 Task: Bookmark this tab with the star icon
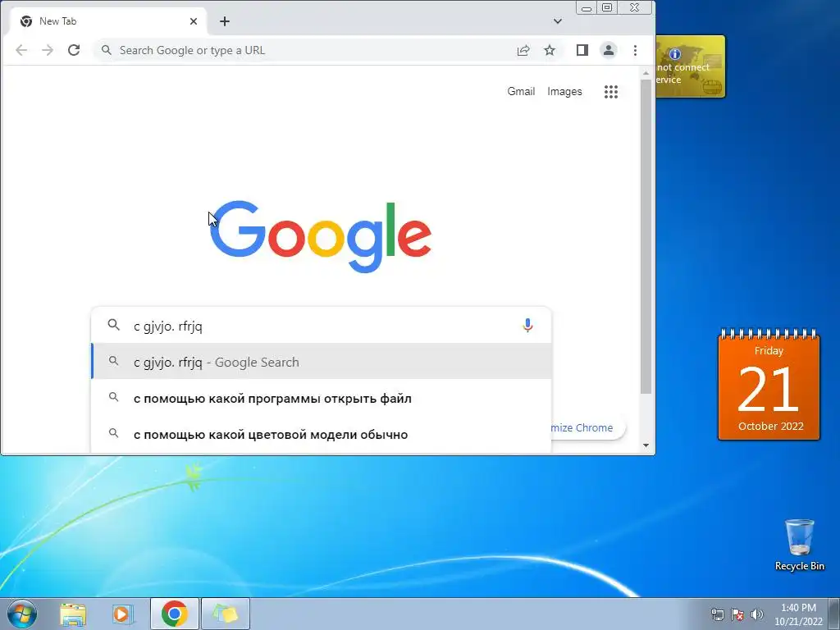point(550,50)
